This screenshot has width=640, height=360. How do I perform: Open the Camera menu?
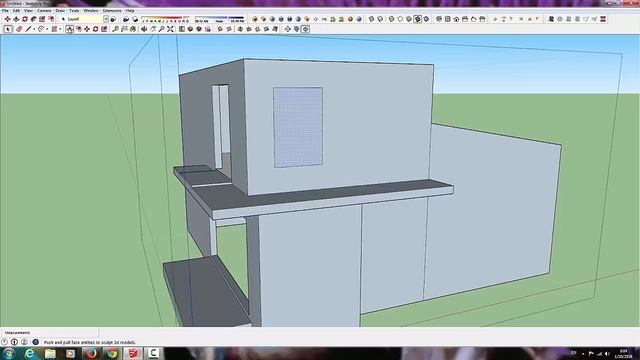pyautogui.click(x=44, y=11)
